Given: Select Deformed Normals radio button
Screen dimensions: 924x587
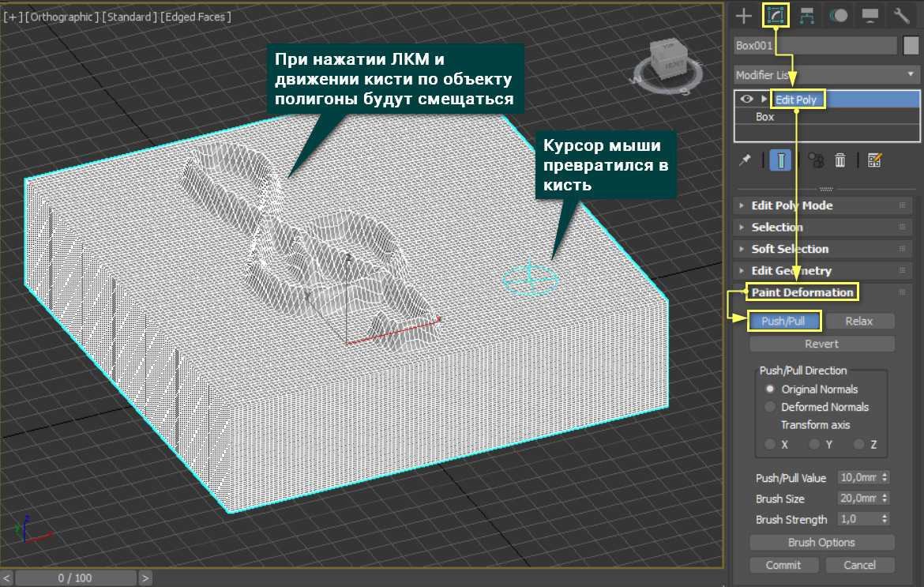Looking at the screenshot, I should (770, 408).
